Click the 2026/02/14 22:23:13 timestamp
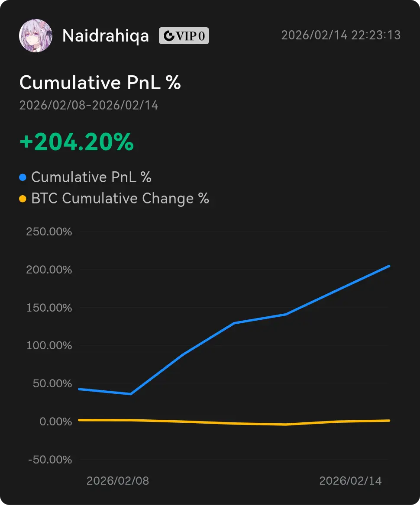The height and width of the screenshot is (505, 420). [x=341, y=35]
